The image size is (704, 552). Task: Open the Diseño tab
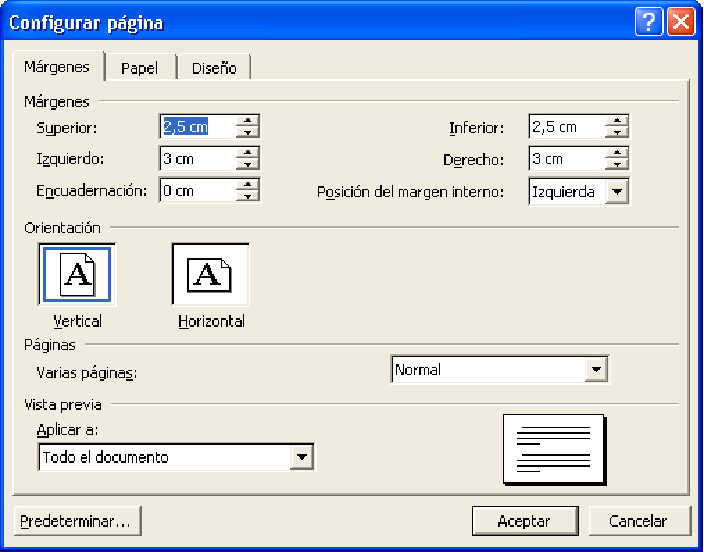point(214,68)
